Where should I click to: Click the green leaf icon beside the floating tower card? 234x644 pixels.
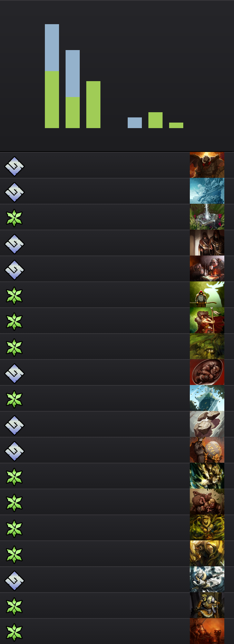pyautogui.click(x=14, y=399)
